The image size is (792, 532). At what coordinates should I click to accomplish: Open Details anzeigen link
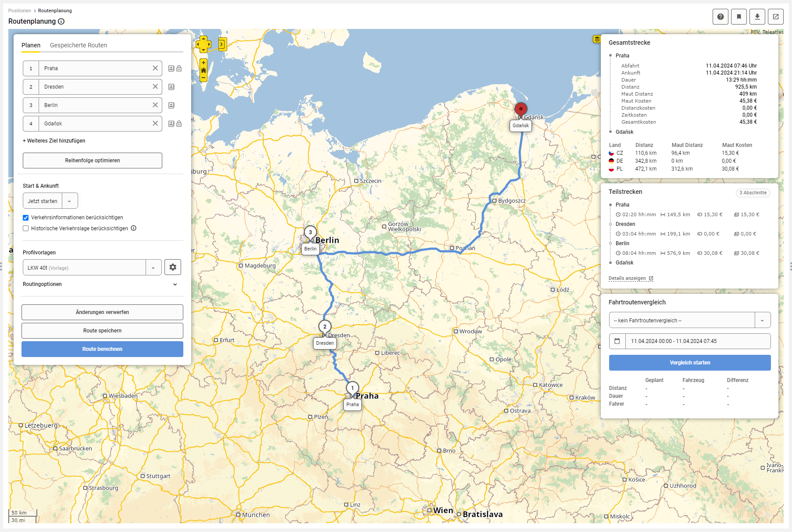tap(631, 278)
